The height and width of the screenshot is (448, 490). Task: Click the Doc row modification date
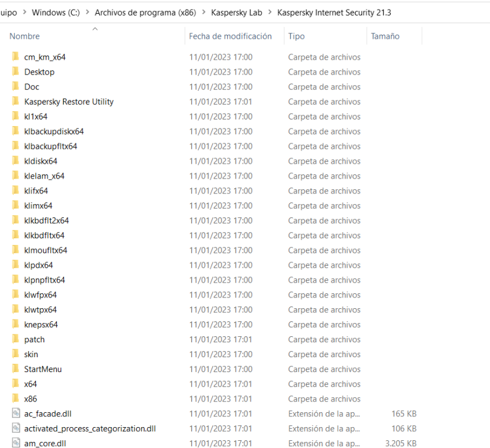(x=220, y=87)
